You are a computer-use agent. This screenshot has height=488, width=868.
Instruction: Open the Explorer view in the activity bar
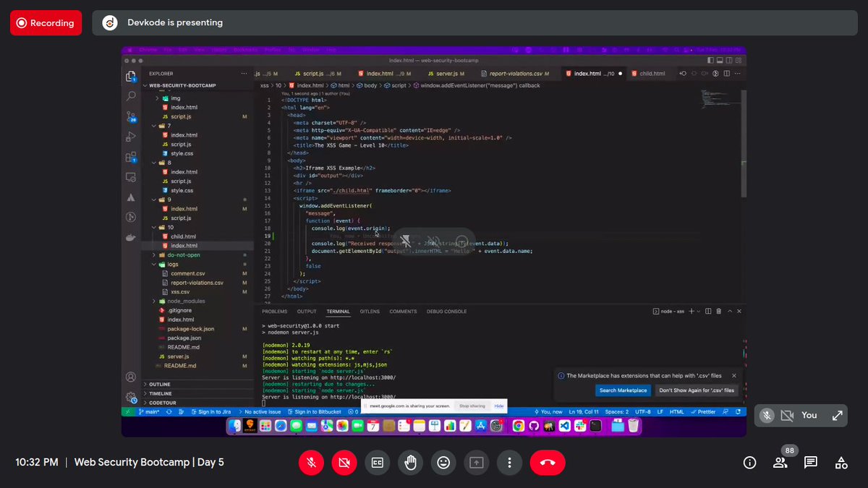coord(131,76)
